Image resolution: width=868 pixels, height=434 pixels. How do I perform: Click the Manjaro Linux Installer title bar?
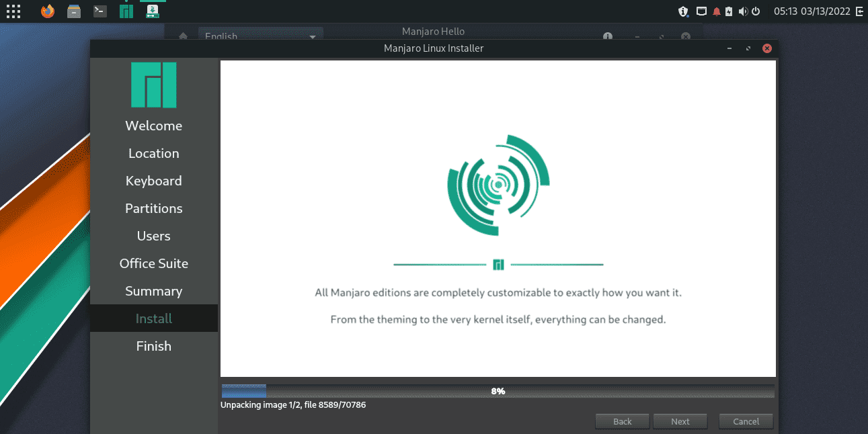(434, 48)
